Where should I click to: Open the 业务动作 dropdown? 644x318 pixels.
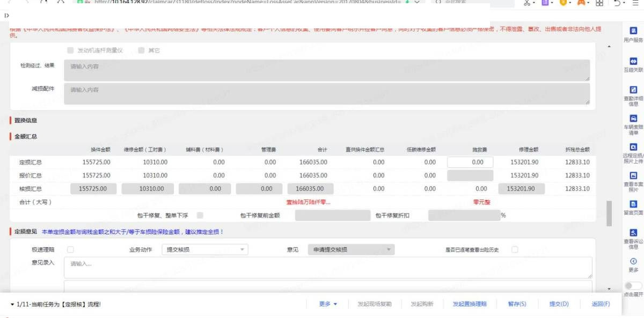(206, 249)
